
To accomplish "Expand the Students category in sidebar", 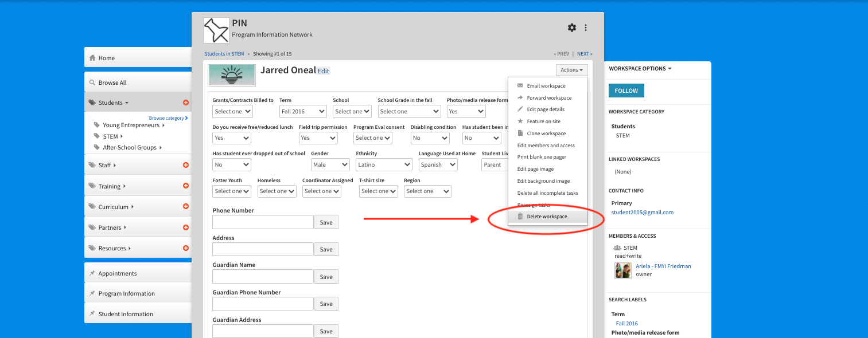I will point(114,103).
